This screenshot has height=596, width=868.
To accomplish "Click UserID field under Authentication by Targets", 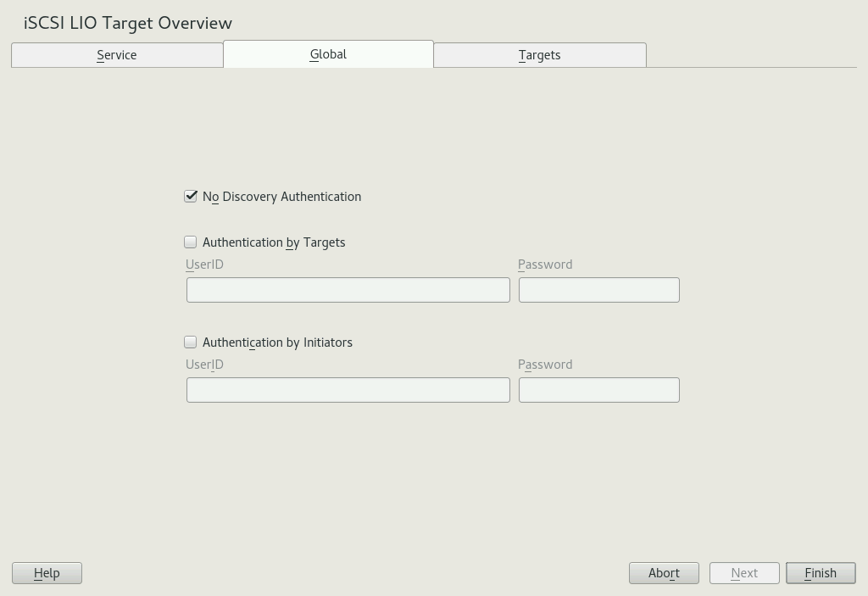I will click(348, 290).
